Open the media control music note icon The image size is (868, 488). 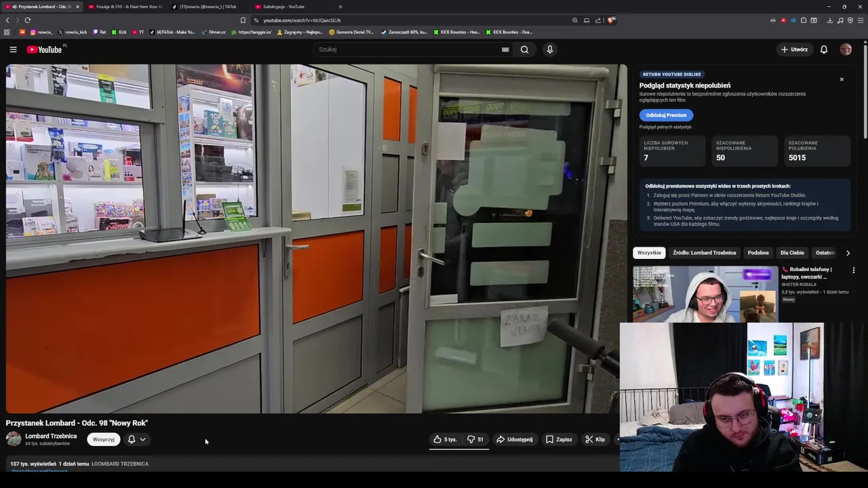point(840,20)
